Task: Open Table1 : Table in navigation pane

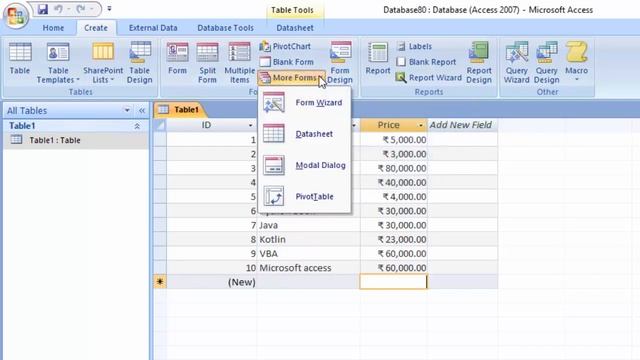Action: tap(76, 140)
